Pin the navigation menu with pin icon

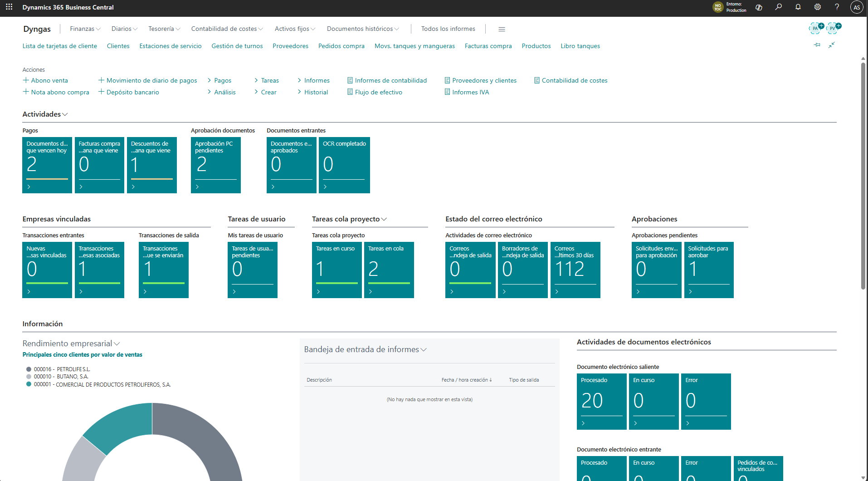[817, 45]
